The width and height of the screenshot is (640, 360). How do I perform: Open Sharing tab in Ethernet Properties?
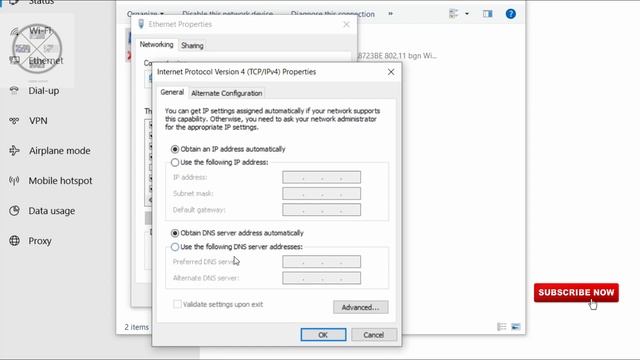pyautogui.click(x=192, y=45)
